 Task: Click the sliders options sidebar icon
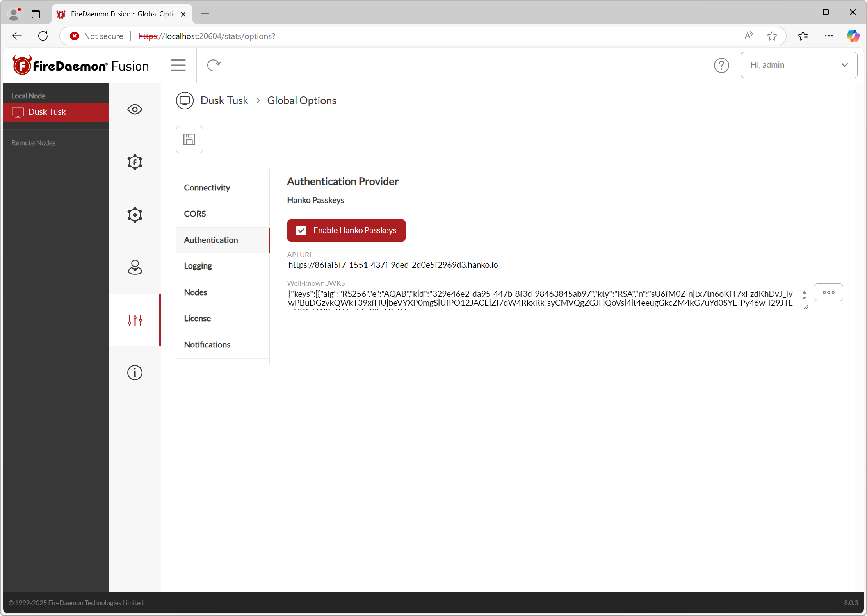(135, 320)
